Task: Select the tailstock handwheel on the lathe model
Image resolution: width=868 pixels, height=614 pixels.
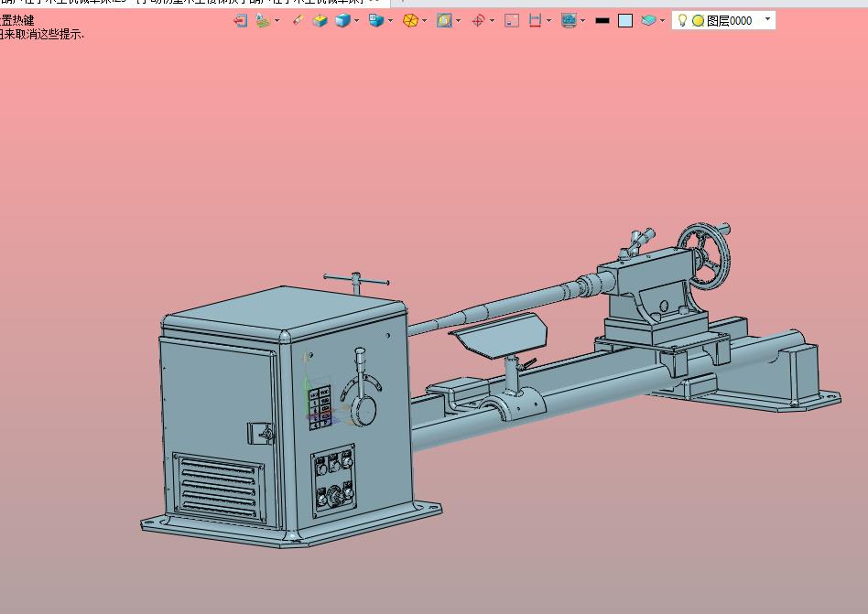Action: coord(703,255)
